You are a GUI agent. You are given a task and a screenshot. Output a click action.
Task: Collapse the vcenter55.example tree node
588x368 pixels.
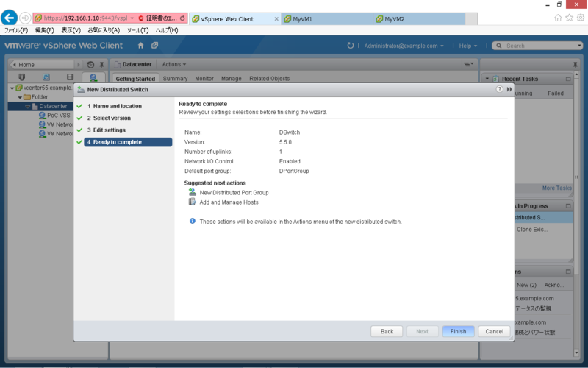[x=12, y=88]
